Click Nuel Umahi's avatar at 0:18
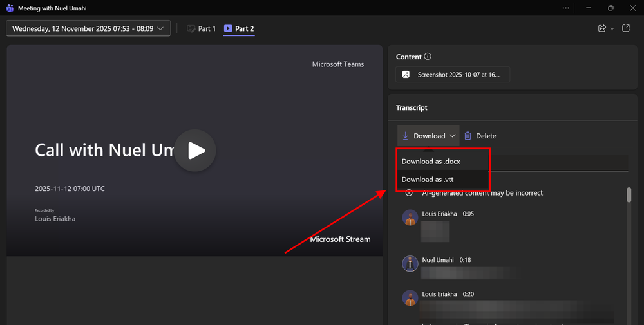644x325 pixels. click(x=410, y=263)
